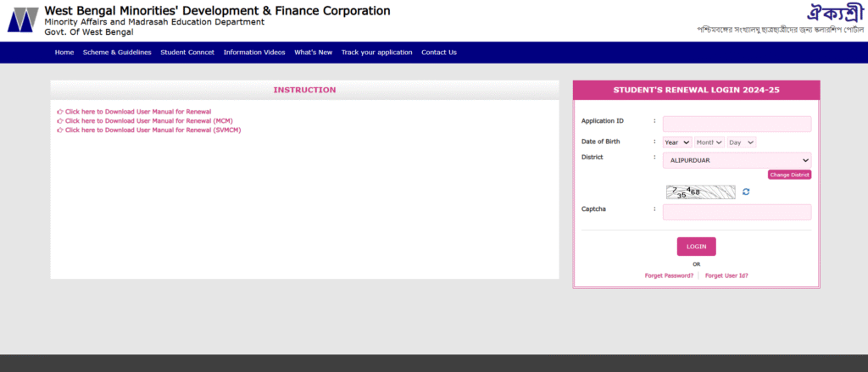Open Information Videos menu

[x=254, y=53]
